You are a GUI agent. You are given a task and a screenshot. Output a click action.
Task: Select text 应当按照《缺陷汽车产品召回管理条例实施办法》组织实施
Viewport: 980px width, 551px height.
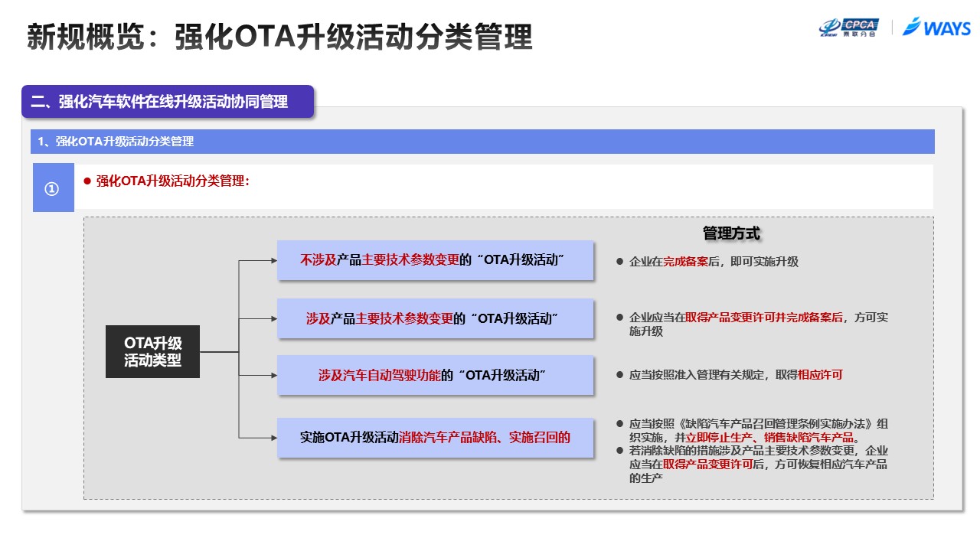pos(758,432)
